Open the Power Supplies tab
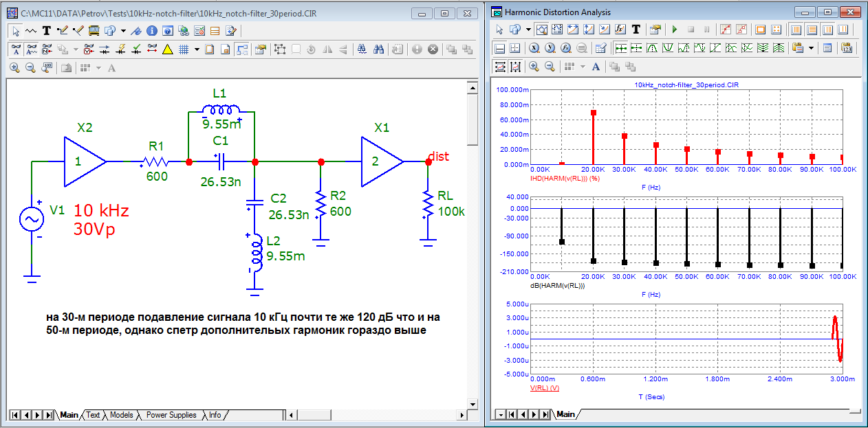Screen dimensions: 868x428 click(171, 415)
